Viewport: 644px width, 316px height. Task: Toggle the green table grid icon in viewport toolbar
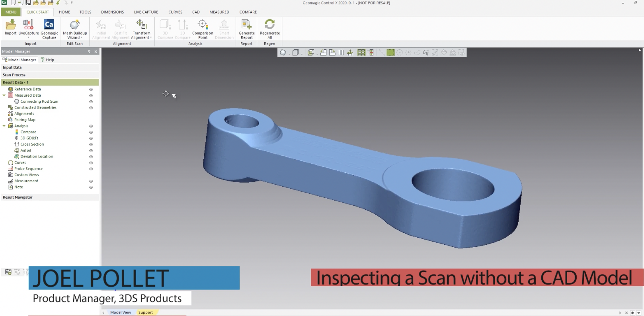click(x=361, y=53)
